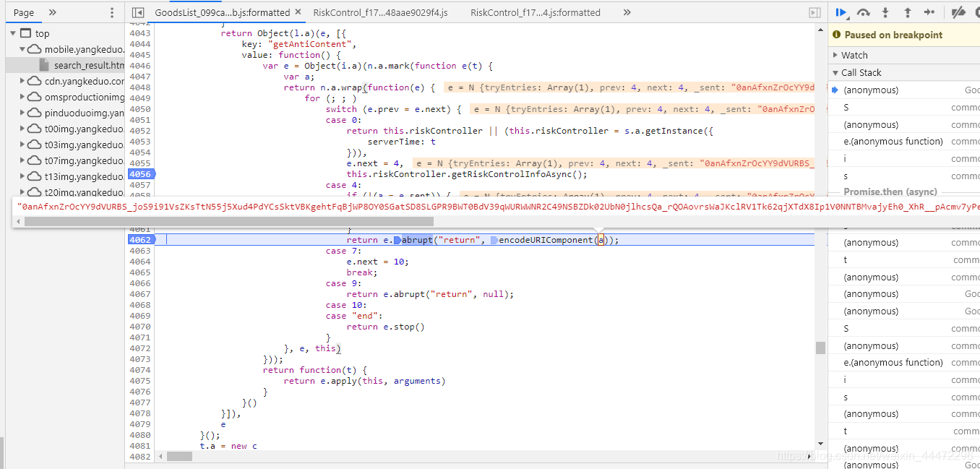Click cloud icon for pinduoduoimg domain

click(35, 113)
